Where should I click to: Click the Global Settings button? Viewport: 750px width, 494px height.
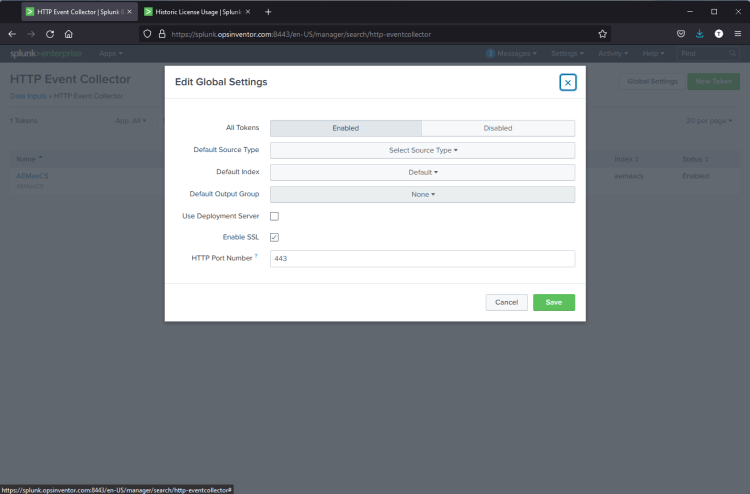[x=652, y=81]
